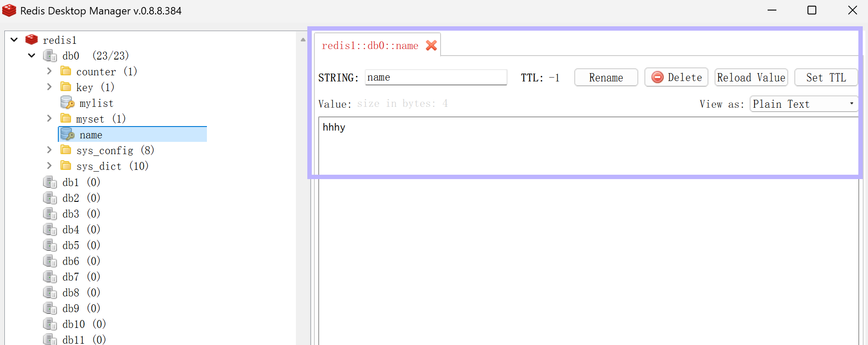Click the db5 database icon
The width and height of the screenshot is (868, 345).
coord(50,245)
